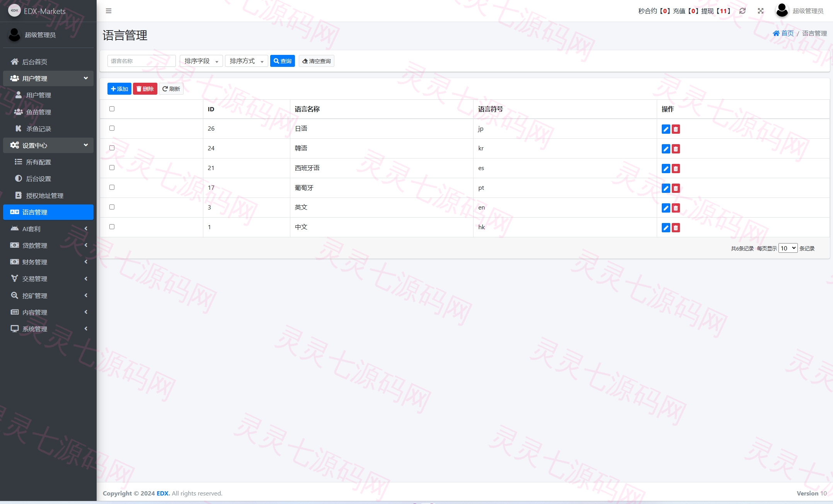This screenshot has height=504, width=833.
Task: Edit the 葡萄牙 row with pencil icon
Action: coord(666,188)
